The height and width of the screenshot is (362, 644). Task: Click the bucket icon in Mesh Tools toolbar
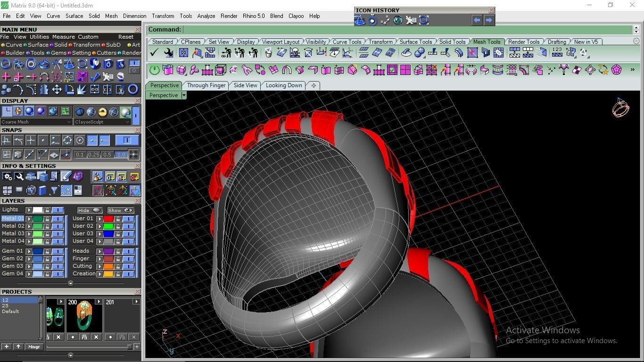pos(269,53)
